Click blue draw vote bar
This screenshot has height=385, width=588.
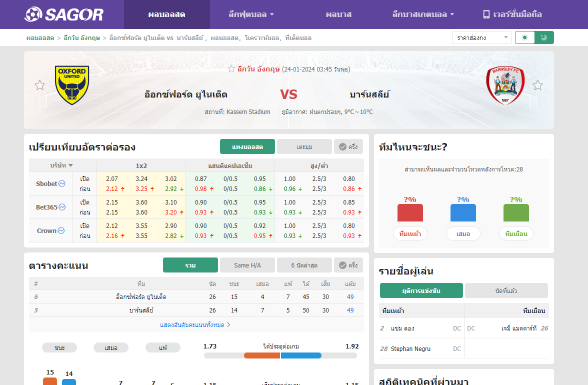pos(463,212)
